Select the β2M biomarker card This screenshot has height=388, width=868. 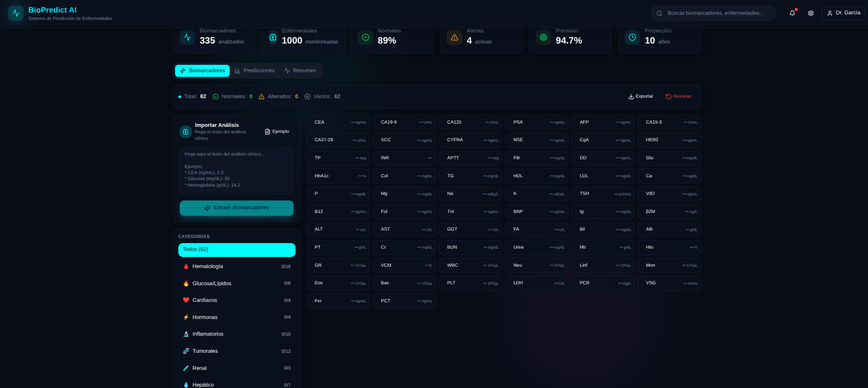coord(669,212)
